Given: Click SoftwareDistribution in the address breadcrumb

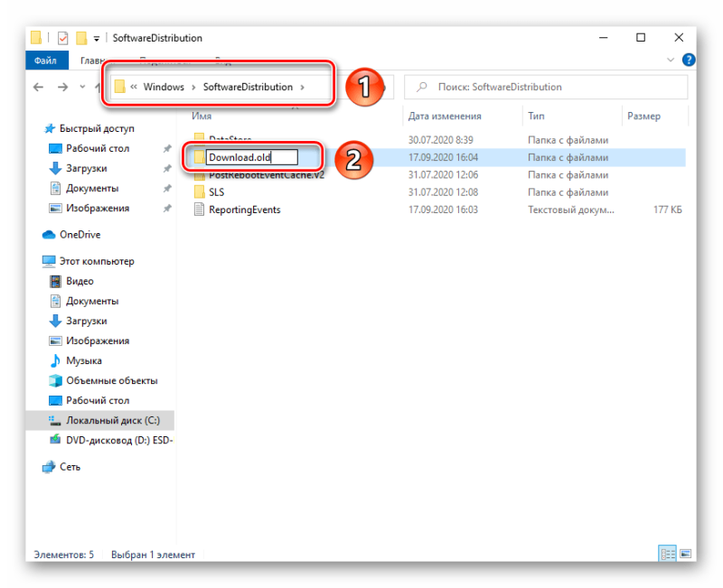Looking at the screenshot, I should click(248, 87).
